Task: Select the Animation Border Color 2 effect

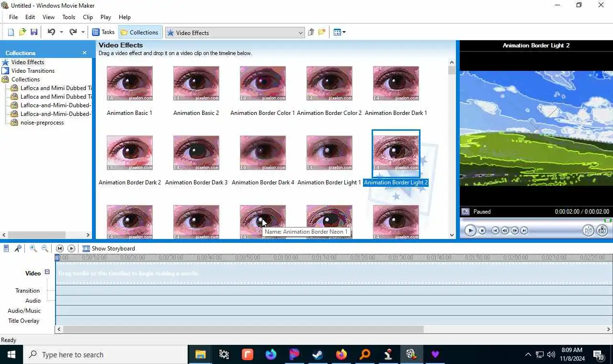Action: (329, 83)
